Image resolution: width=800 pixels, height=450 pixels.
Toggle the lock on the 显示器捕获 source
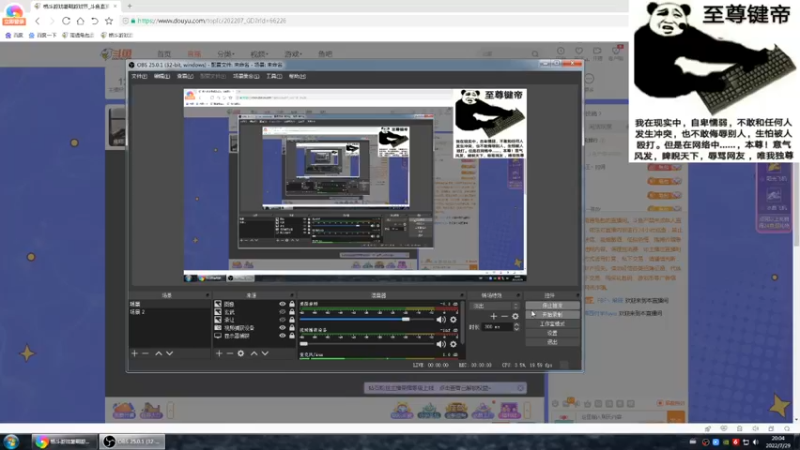pyautogui.click(x=292, y=336)
